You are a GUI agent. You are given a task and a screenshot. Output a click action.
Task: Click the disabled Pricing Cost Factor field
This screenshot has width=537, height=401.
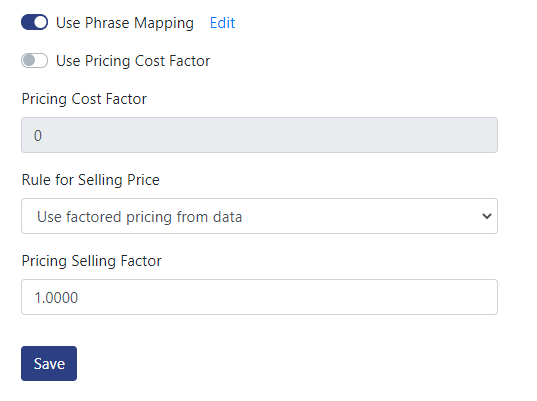[259, 135]
